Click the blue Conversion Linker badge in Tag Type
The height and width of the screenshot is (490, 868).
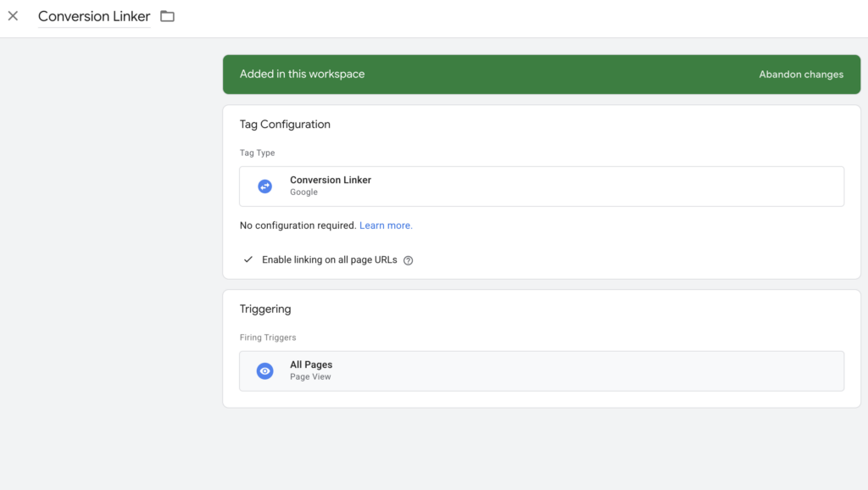[x=265, y=186]
